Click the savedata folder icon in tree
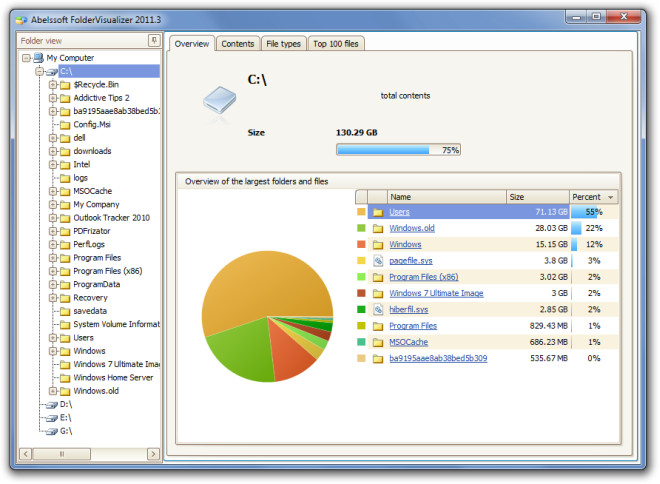 (65, 312)
